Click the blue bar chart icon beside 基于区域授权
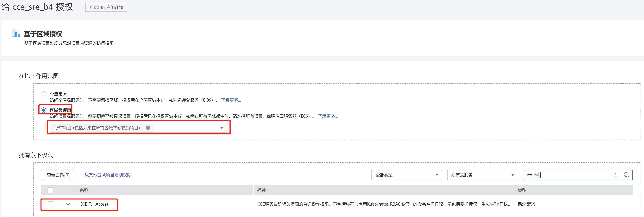This screenshot has width=644, height=217. [x=16, y=33]
